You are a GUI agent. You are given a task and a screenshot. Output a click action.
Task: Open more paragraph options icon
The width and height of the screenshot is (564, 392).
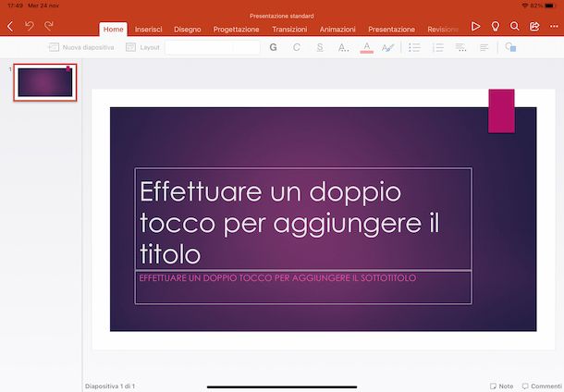pyautogui.click(x=460, y=47)
